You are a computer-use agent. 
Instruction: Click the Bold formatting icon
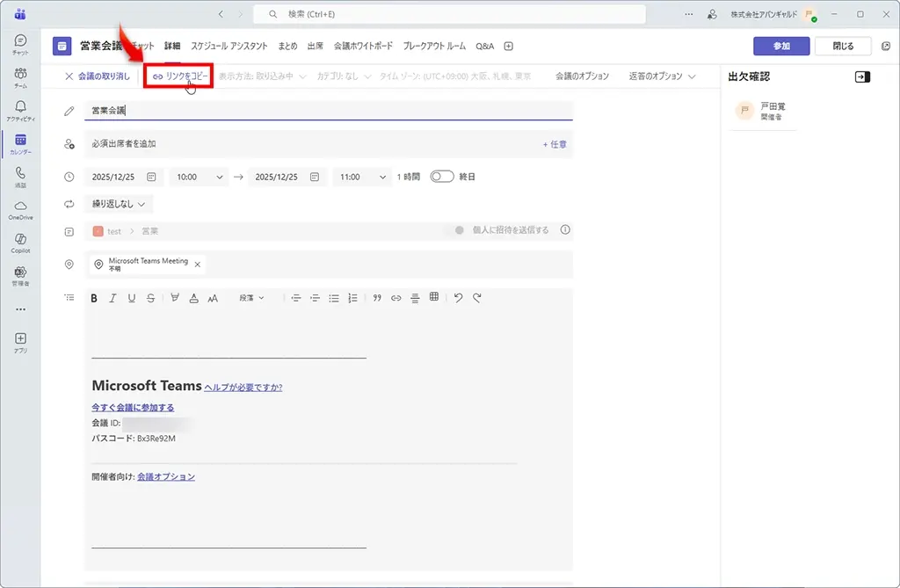pyautogui.click(x=94, y=298)
